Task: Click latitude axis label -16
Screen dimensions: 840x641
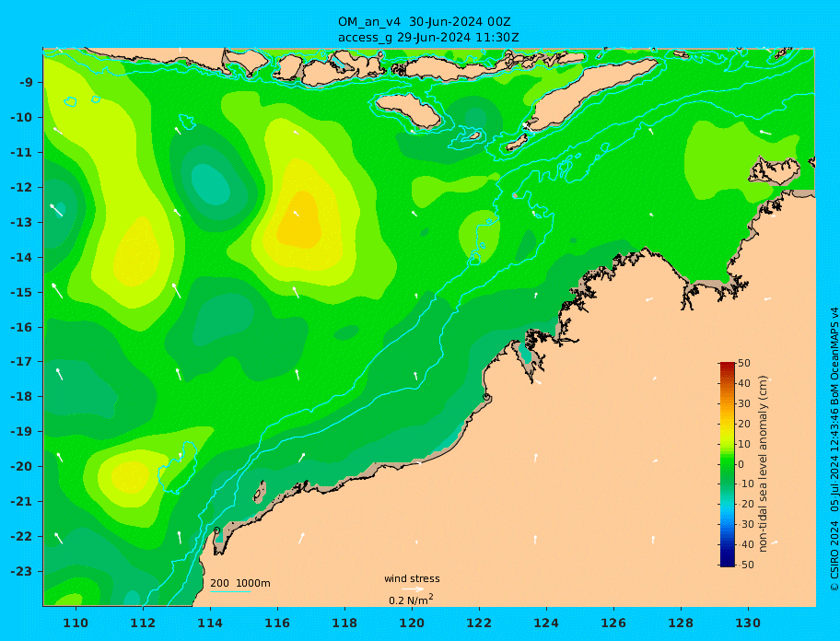Action: tap(22, 327)
